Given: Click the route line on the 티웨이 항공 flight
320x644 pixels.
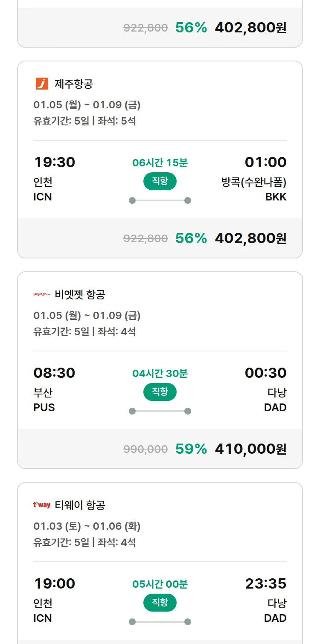Looking at the screenshot, I should click(160, 622).
